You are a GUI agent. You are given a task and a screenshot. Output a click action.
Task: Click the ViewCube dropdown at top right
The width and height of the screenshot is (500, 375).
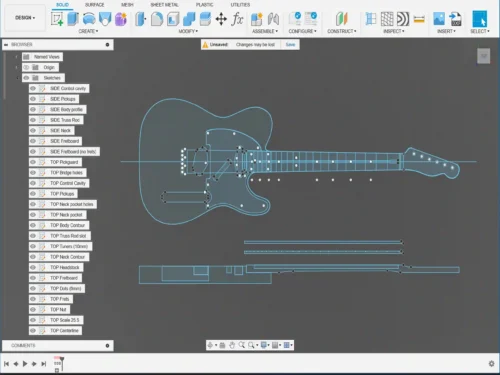click(x=484, y=56)
